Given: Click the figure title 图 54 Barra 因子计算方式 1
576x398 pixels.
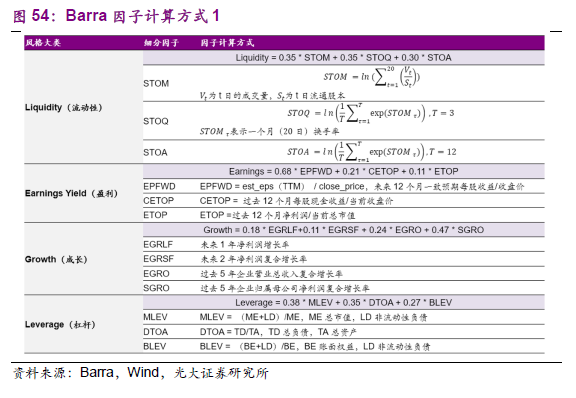Looking at the screenshot, I should tap(116, 16).
